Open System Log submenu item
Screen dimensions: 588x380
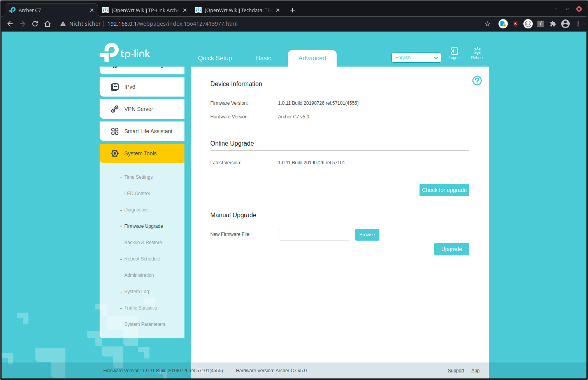point(137,292)
